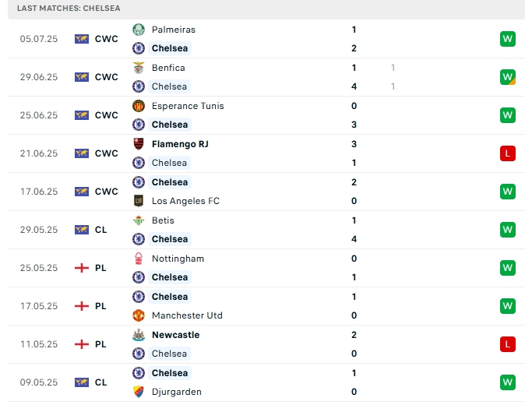Open the Manchester Utd team link
Viewport: 532px width, 405px height.
(x=187, y=315)
